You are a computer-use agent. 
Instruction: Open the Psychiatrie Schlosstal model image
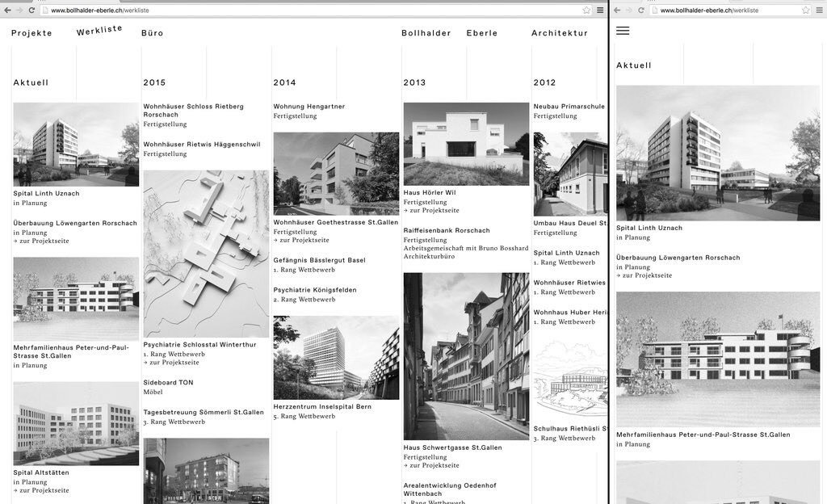(206, 254)
